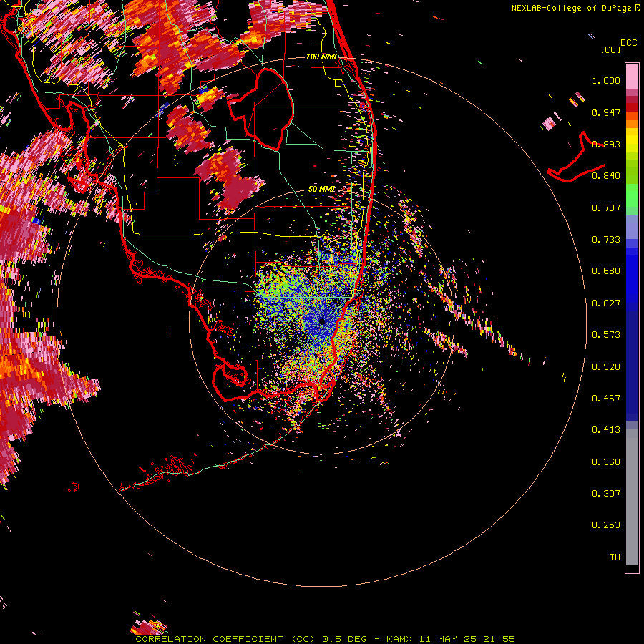644x644 pixels.
Task: Click the 0.467 legend value
Action: tap(606, 399)
